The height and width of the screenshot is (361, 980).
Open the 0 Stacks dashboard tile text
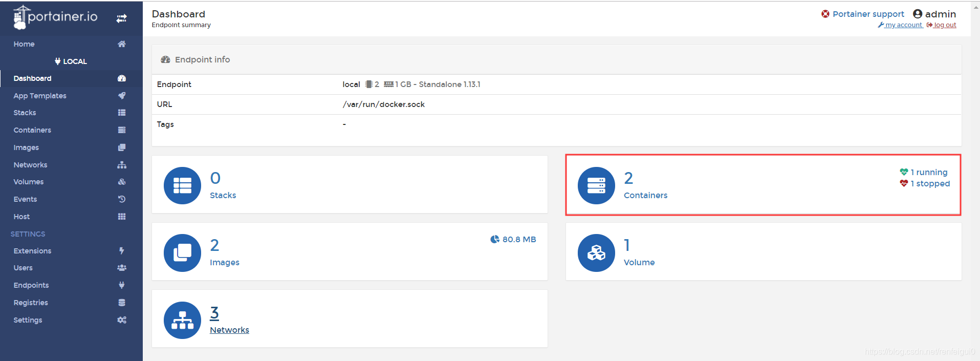tap(223, 185)
